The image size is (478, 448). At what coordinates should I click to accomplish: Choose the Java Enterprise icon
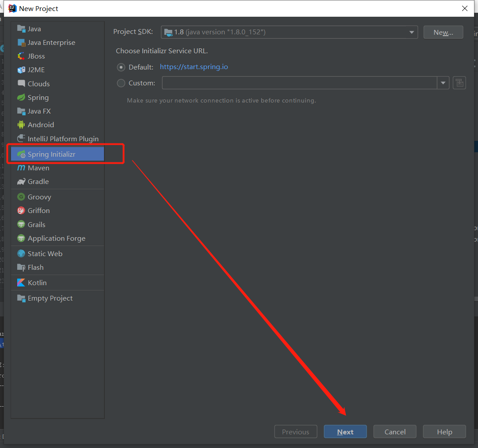click(x=21, y=42)
